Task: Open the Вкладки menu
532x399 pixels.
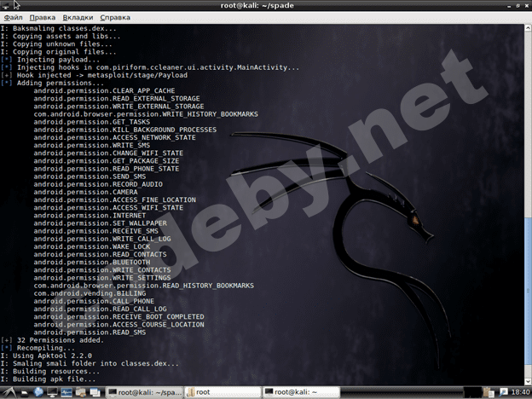Action: coord(78,17)
